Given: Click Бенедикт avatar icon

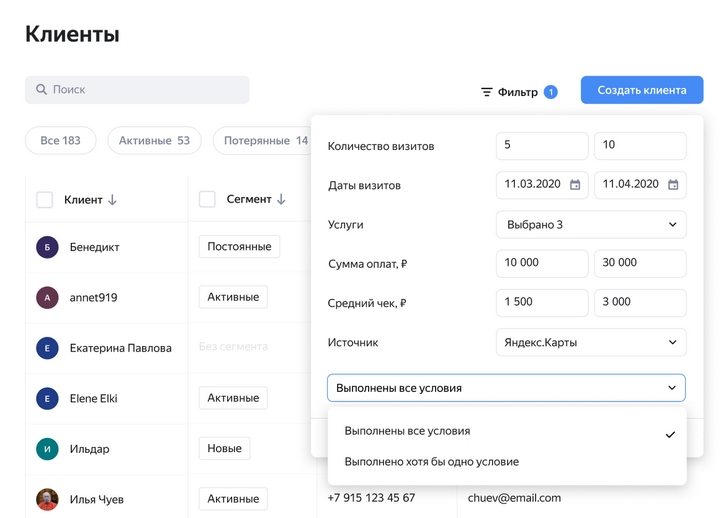Looking at the screenshot, I should coord(47,247).
